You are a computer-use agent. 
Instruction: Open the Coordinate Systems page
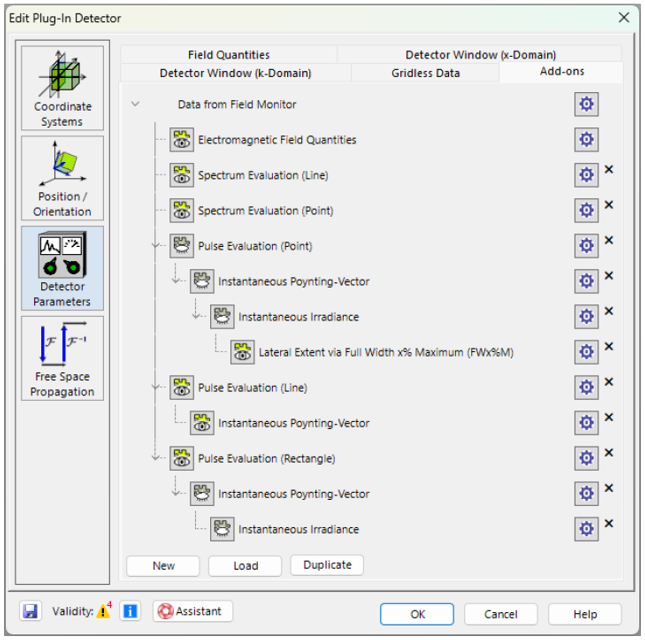click(x=62, y=88)
